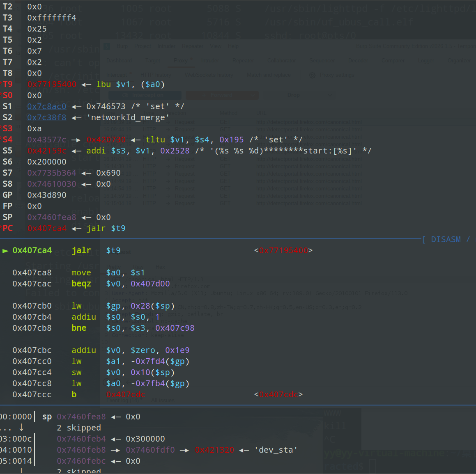Screen dimensions: 476x474
Task: Open the Burp menu
Action: tap(122, 46)
